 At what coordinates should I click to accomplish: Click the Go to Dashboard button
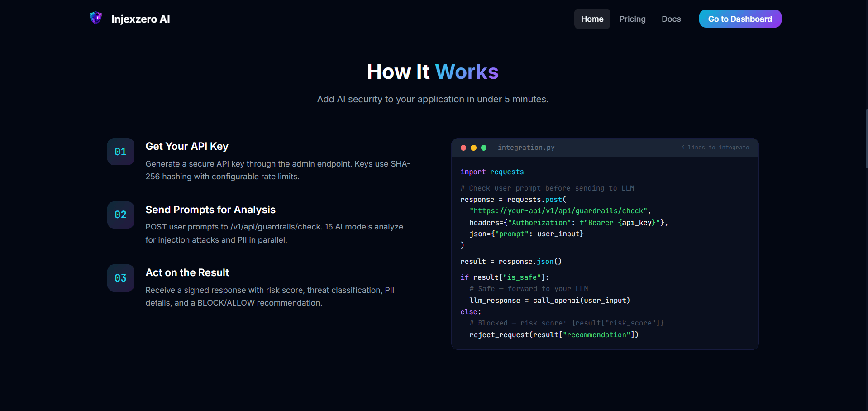tap(740, 19)
